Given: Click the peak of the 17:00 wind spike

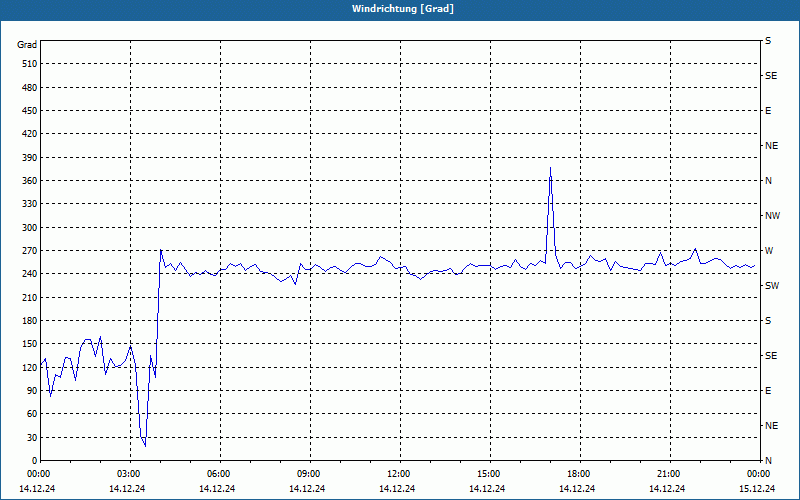Looking at the screenshot, I should (x=551, y=168).
